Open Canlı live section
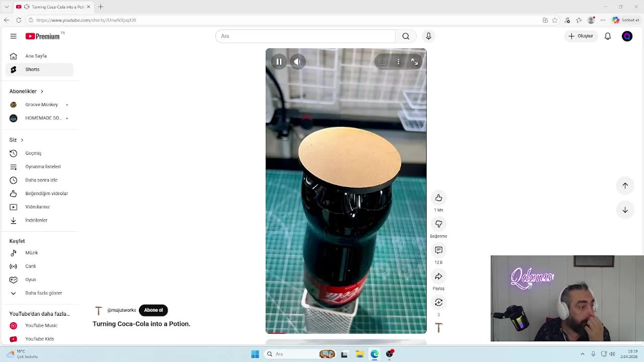Image resolution: width=644 pixels, height=362 pixels. (x=39, y=266)
